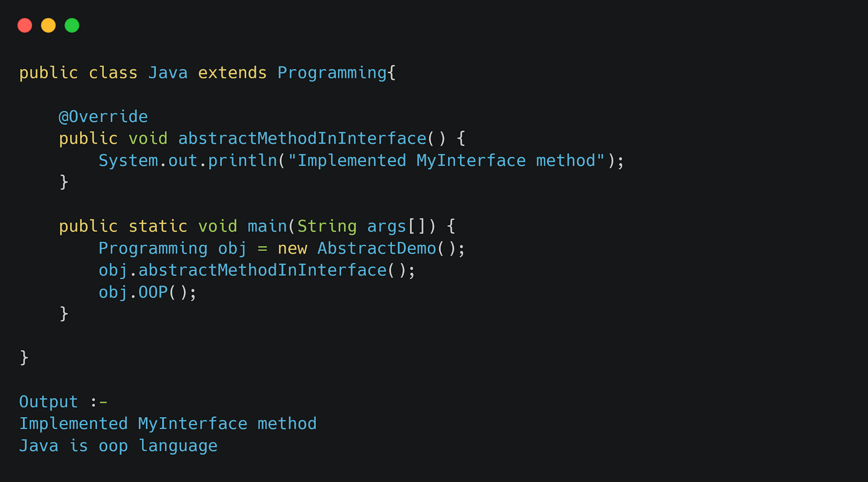Click the class name Java

click(x=168, y=73)
